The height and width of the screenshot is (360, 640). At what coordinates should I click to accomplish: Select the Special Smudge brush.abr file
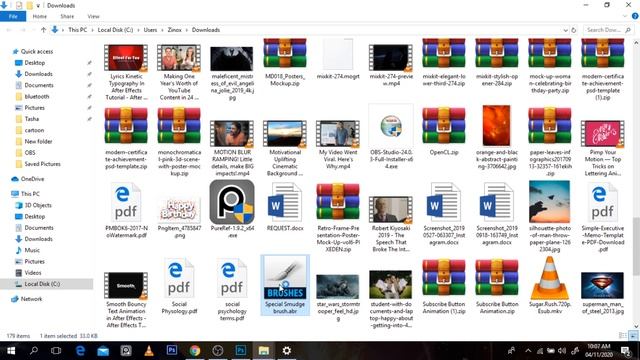tap(285, 285)
